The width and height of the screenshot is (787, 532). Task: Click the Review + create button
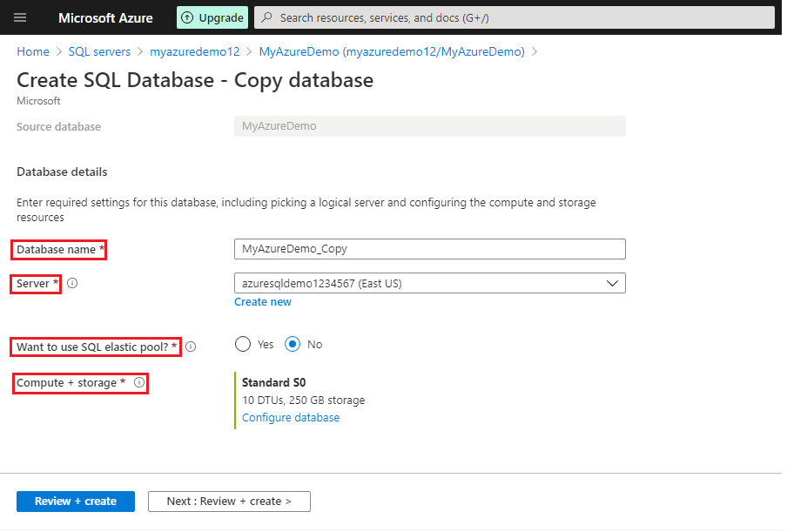(x=76, y=502)
